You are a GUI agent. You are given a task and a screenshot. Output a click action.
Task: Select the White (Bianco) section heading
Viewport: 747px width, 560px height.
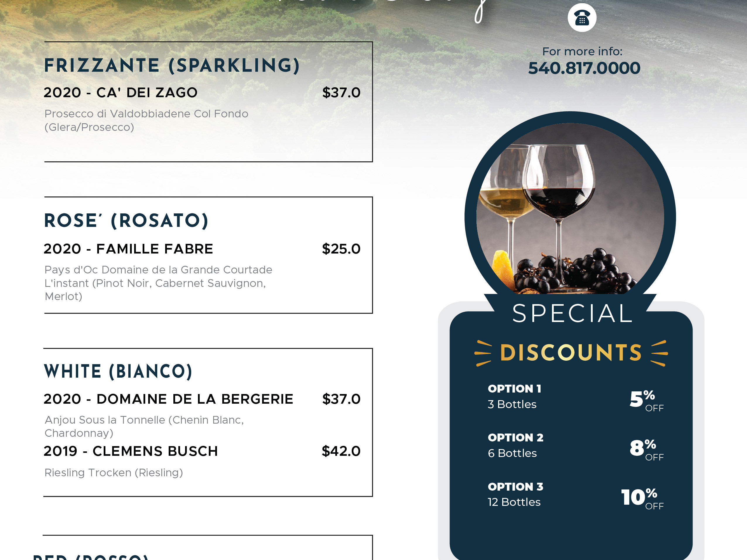coord(118,371)
